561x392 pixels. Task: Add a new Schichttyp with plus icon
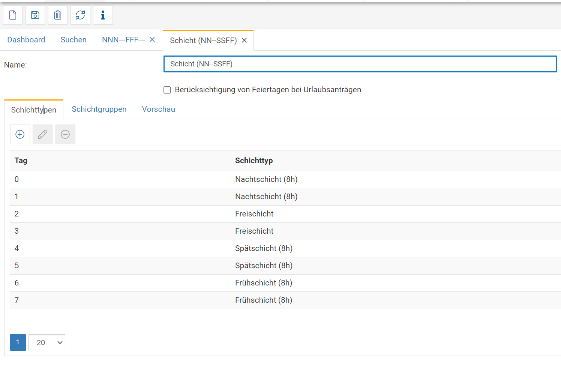pos(20,134)
